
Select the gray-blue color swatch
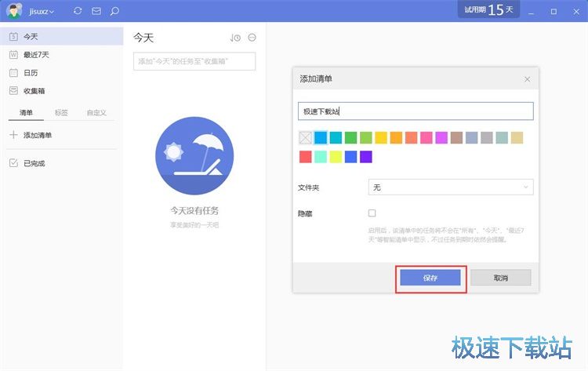pos(471,138)
